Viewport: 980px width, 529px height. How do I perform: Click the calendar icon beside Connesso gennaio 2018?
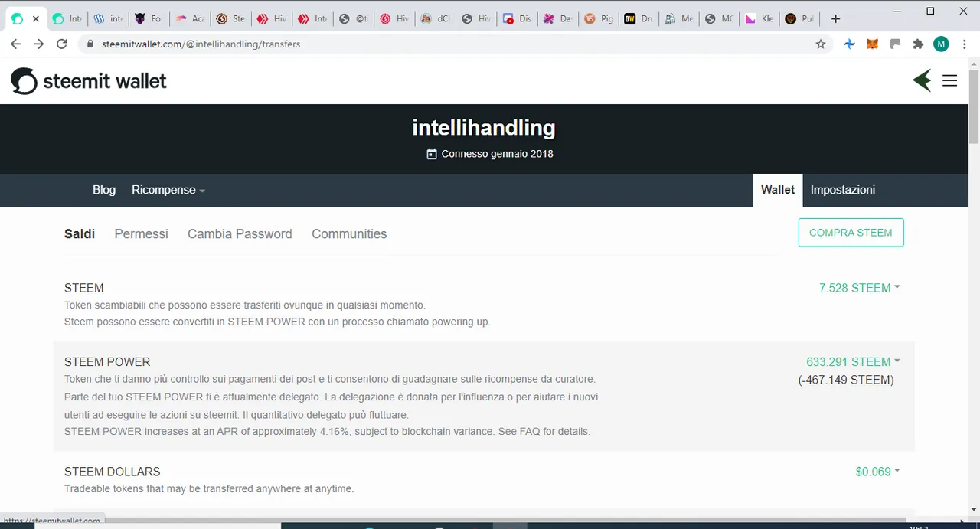pyautogui.click(x=432, y=154)
